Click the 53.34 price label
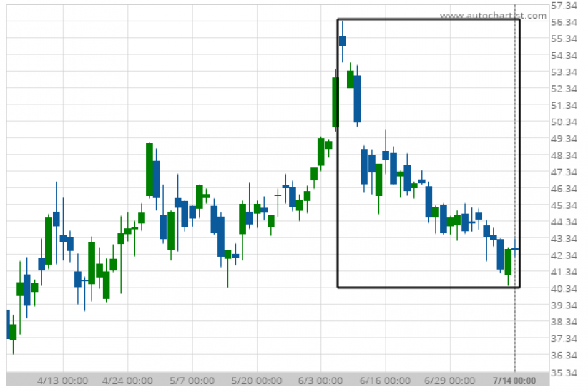 [564, 72]
